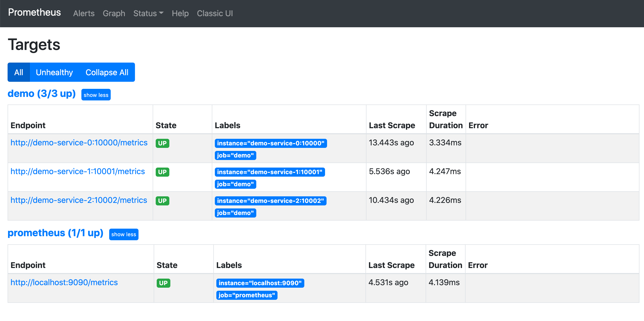Open localhost:9090 metrics endpoint
The height and width of the screenshot is (321, 644).
coord(64,282)
